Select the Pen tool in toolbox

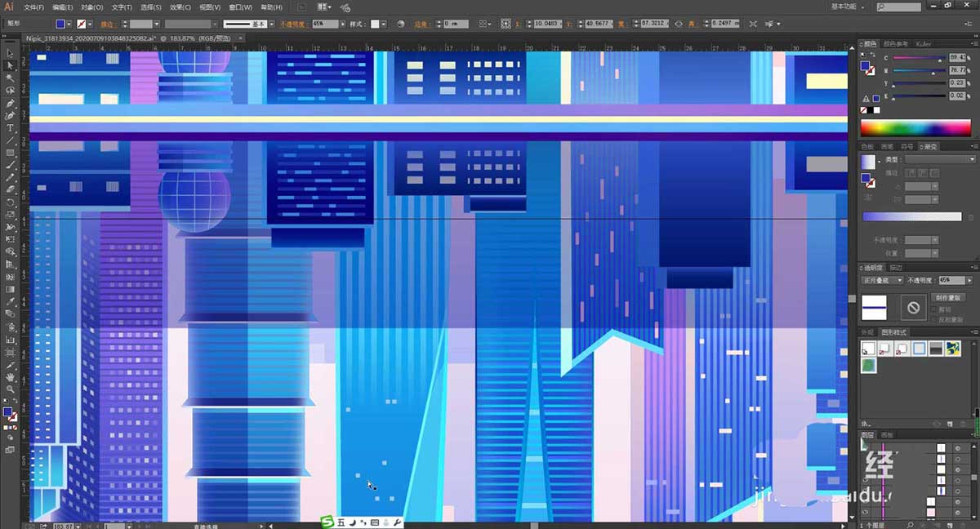[11, 104]
